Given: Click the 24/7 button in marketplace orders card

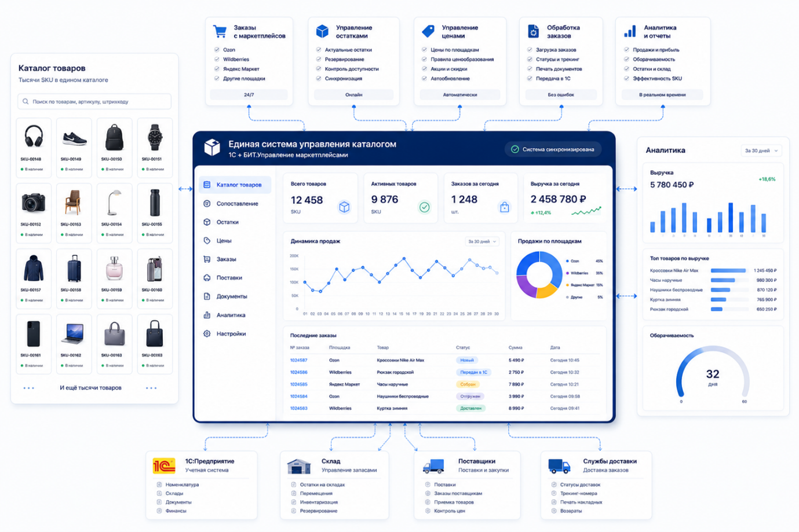Looking at the screenshot, I should point(249,94).
